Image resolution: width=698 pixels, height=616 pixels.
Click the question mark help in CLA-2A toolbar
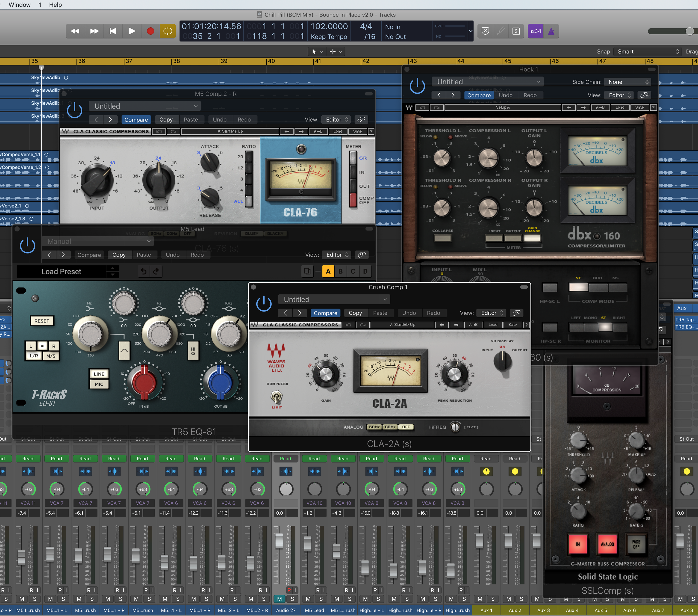click(x=526, y=325)
